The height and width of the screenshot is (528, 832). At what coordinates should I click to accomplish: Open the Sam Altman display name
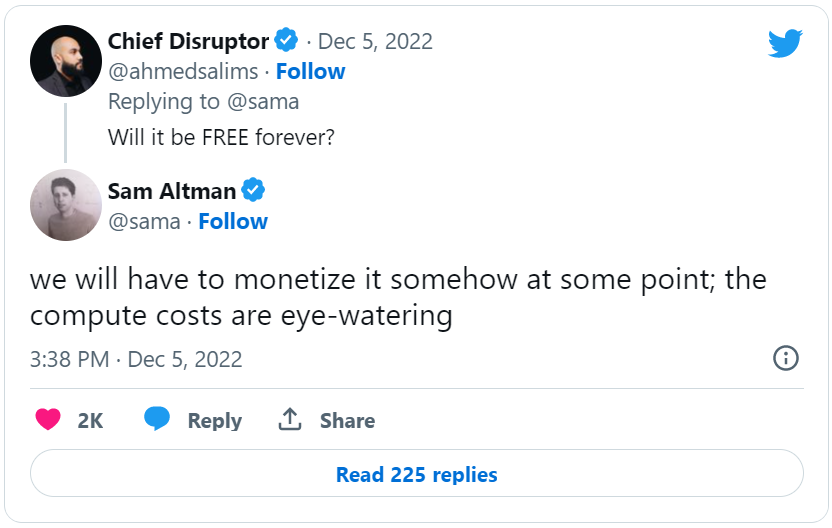pos(172,190)
